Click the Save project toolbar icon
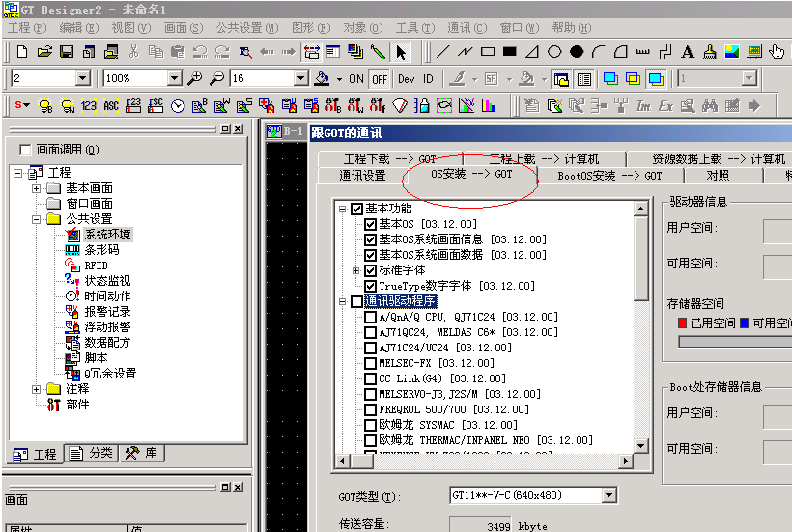The width and height of the screenshot is (792, 532). [x=67, y=52]
